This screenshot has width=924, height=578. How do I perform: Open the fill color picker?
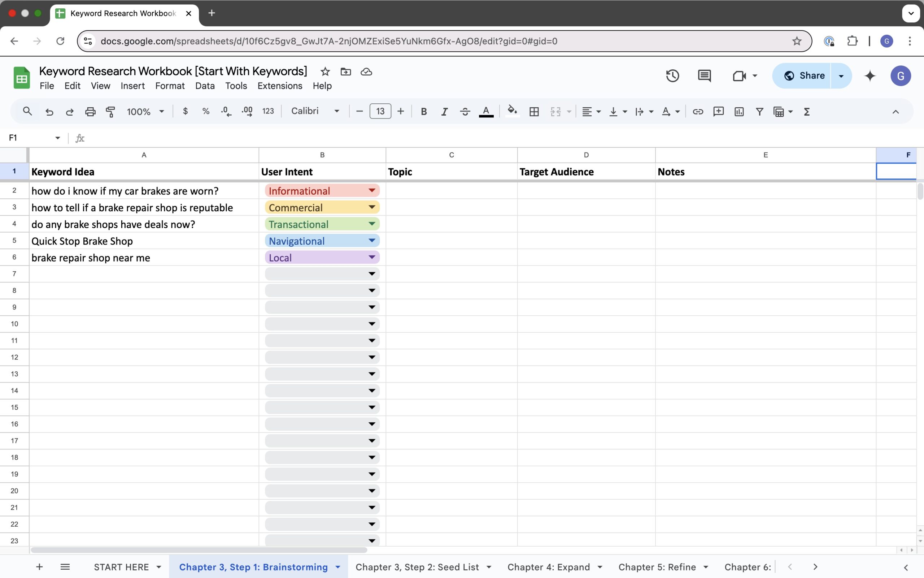coord(512,112)
